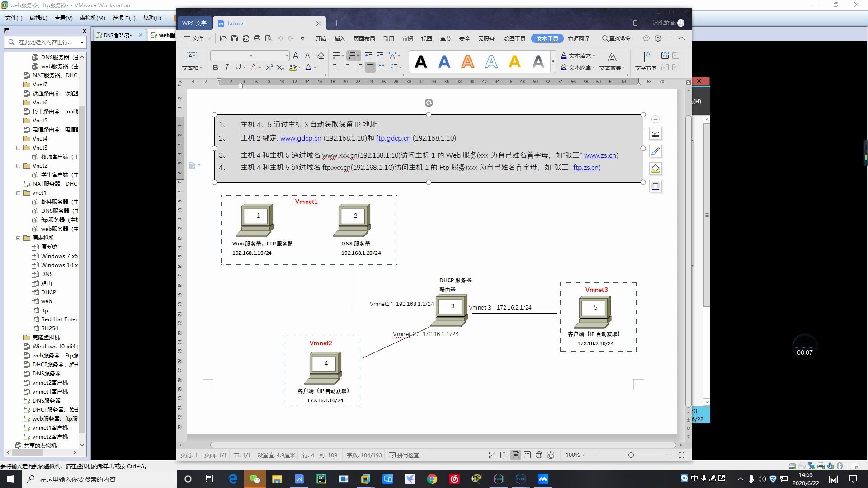Click the open file folder icon

click(x=223, y=38)
